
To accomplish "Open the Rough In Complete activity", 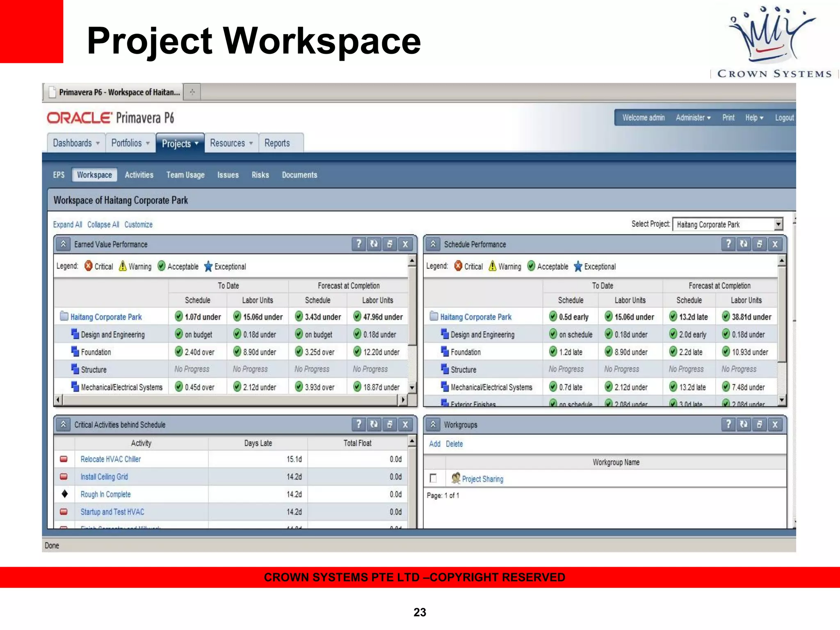I will coord(105,494).
